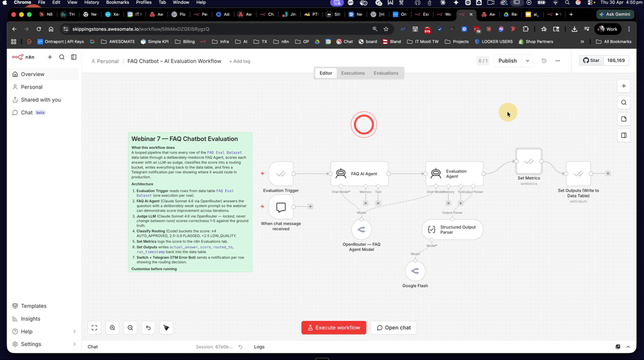Click the Personal breadcrumb link
644x360 pixels.
(x=105, y=61)
